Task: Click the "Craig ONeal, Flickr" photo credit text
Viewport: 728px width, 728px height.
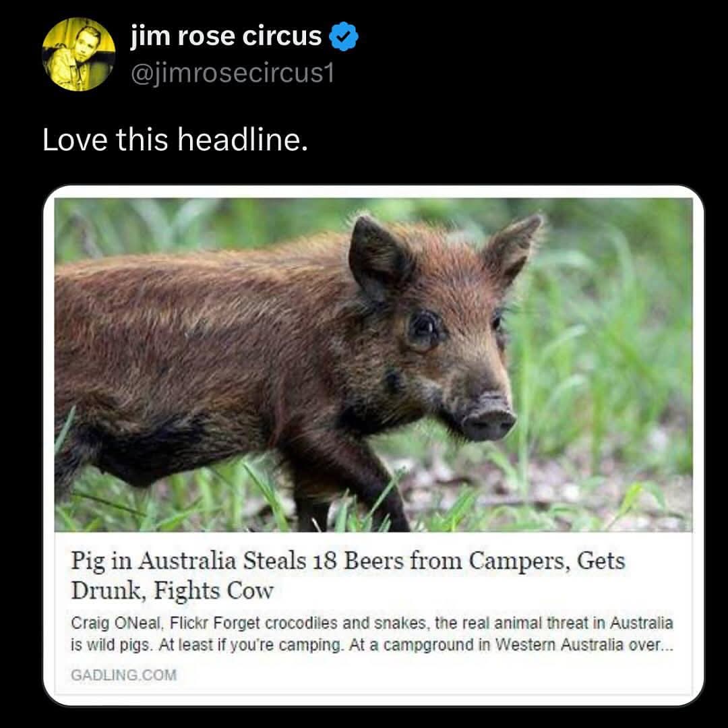Action: (140, 623)
